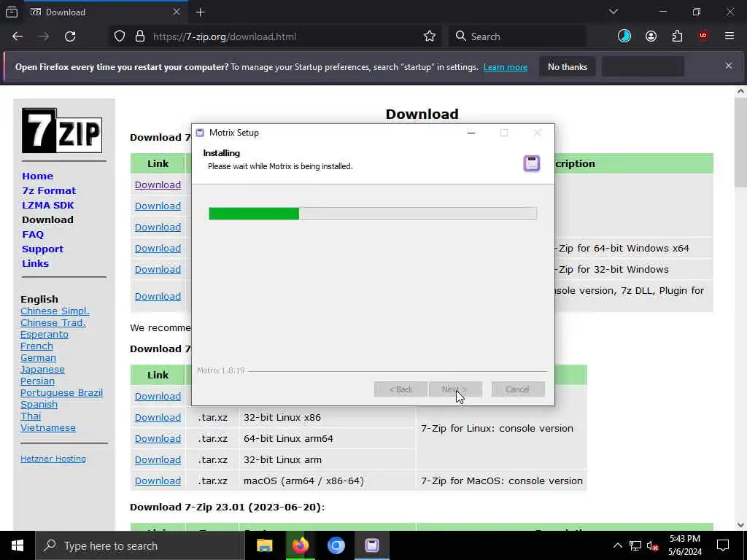Click the taskbar clock showing 5:43 PM

684,545
